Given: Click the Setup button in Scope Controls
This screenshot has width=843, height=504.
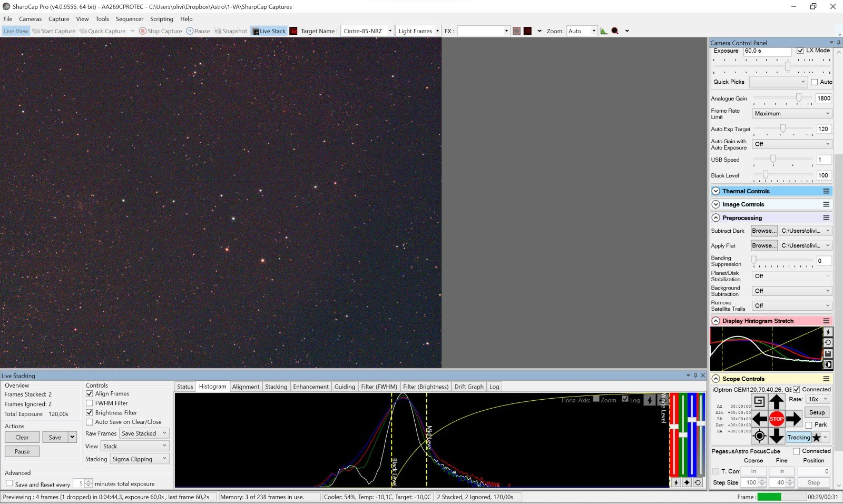Looking at the screenshot, I should [x=817, y=412].
